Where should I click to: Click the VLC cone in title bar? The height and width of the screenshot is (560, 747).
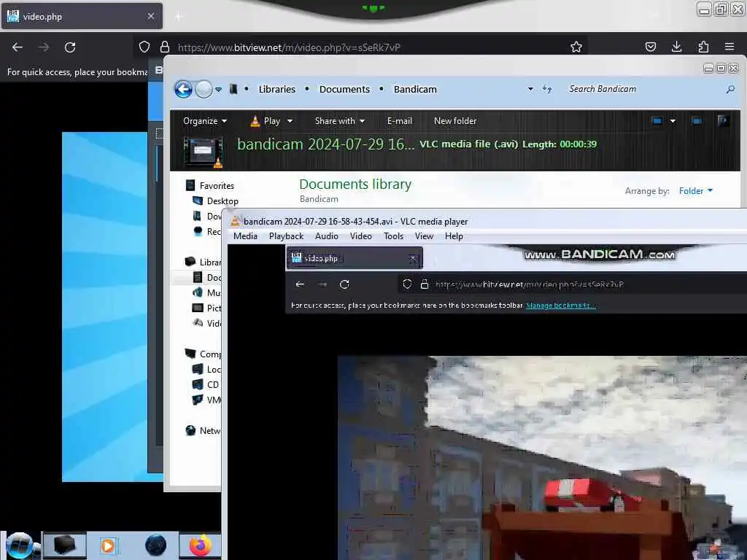pos(236,222)
